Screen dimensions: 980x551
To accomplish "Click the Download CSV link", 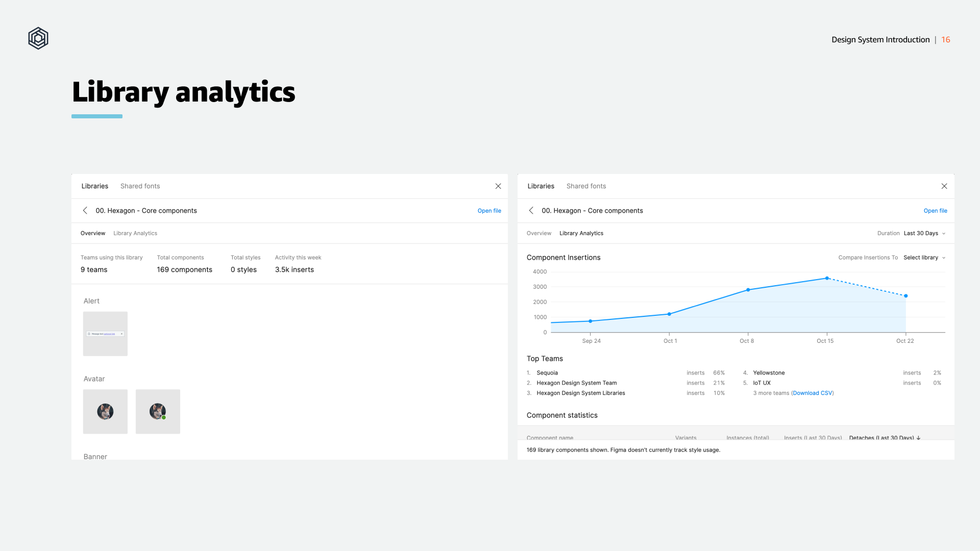I will (x=813, y=393).
